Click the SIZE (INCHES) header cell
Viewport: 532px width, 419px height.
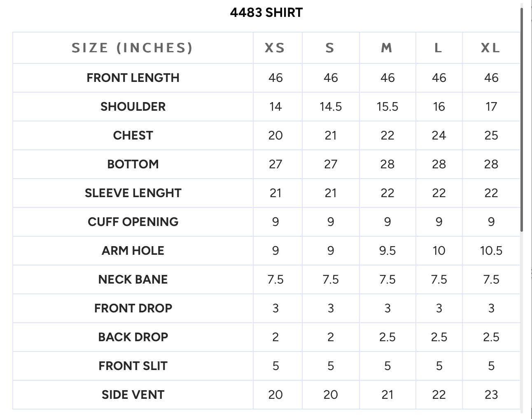click(x=133, y=48)
